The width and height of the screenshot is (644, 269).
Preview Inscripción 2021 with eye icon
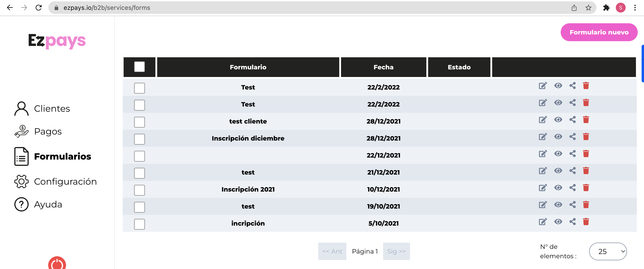[x=558, y=188]
